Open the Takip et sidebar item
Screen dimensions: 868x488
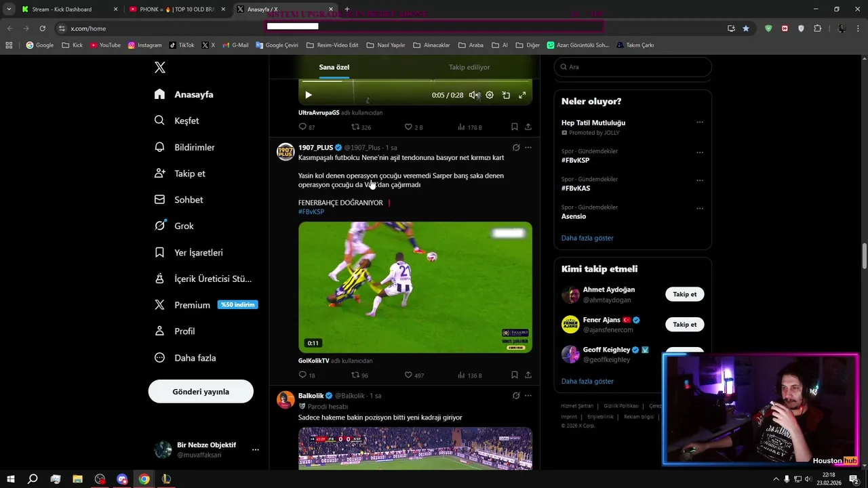click(180, 174)
